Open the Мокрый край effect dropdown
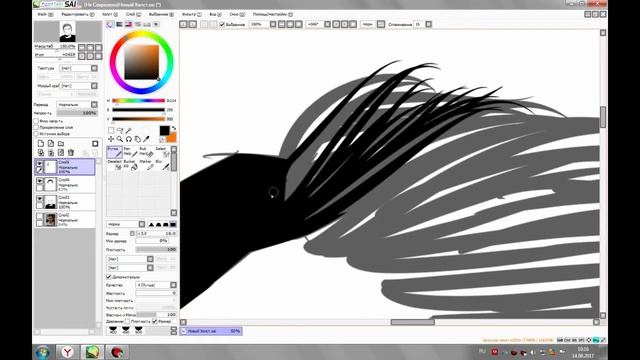 (x=78, y=86)
